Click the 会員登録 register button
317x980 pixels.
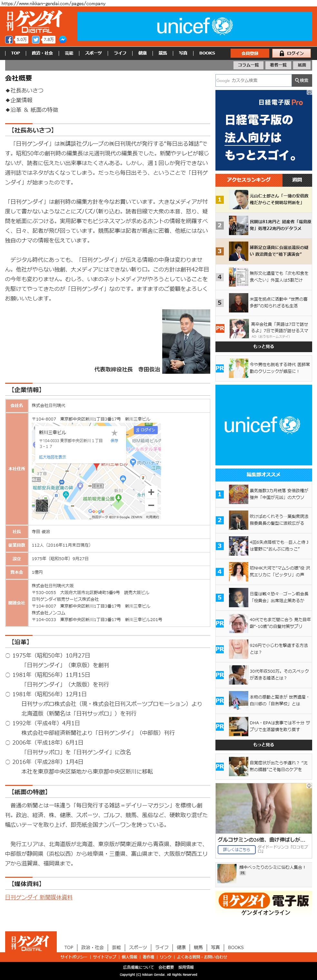[250, 53]
